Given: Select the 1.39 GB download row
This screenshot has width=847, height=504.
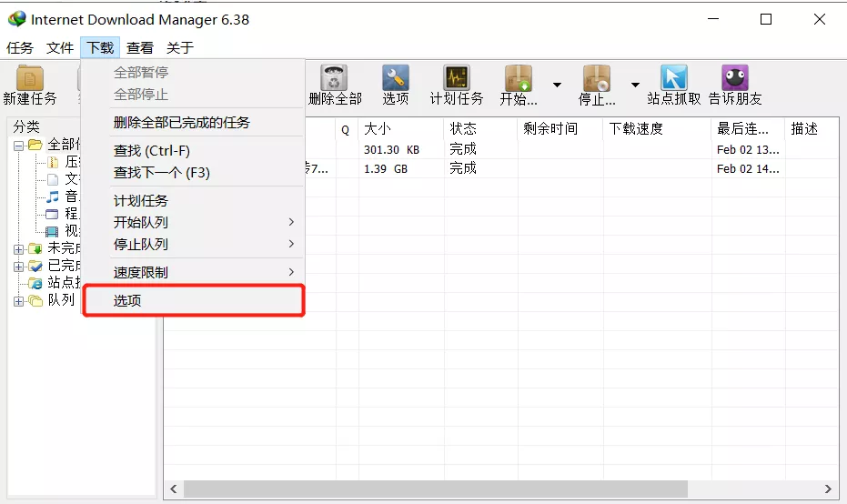Looking at the screenshot, I should [572, 168].
